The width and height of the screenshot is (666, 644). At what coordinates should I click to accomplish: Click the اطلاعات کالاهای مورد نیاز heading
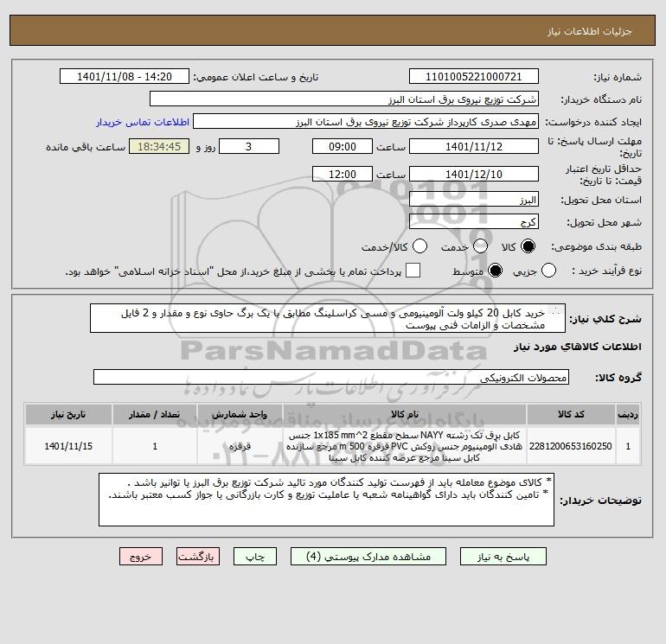pyautogui.click(x=578, y=347)
